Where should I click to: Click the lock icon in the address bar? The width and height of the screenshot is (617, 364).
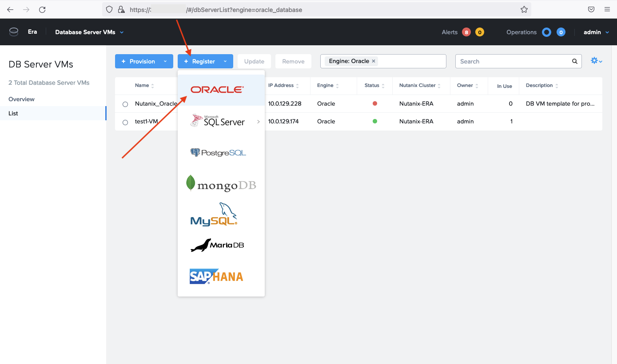(x=121, y=9)
